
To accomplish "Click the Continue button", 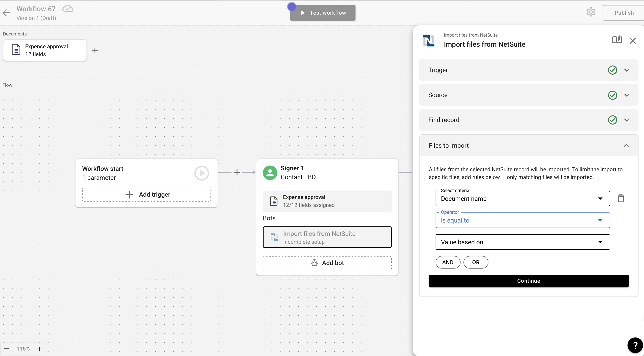I will (x=528, y=281).
